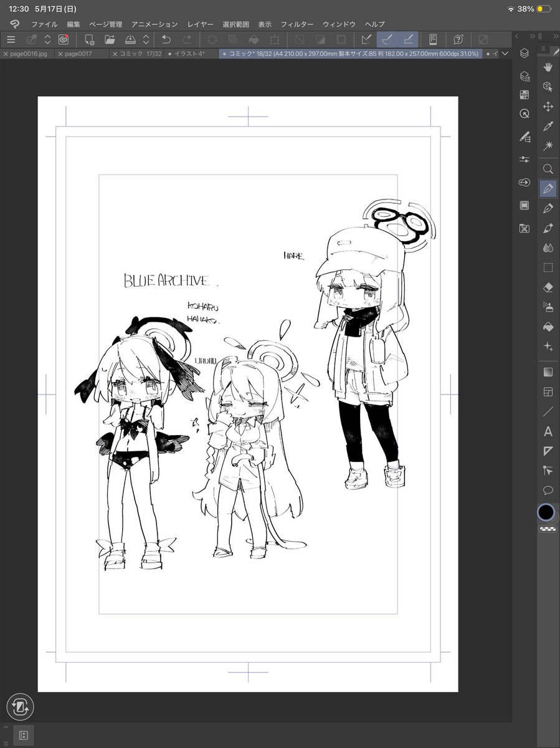Select the Zoom magnifier tool
Screen dimensions: 560x748
[548, 168]
